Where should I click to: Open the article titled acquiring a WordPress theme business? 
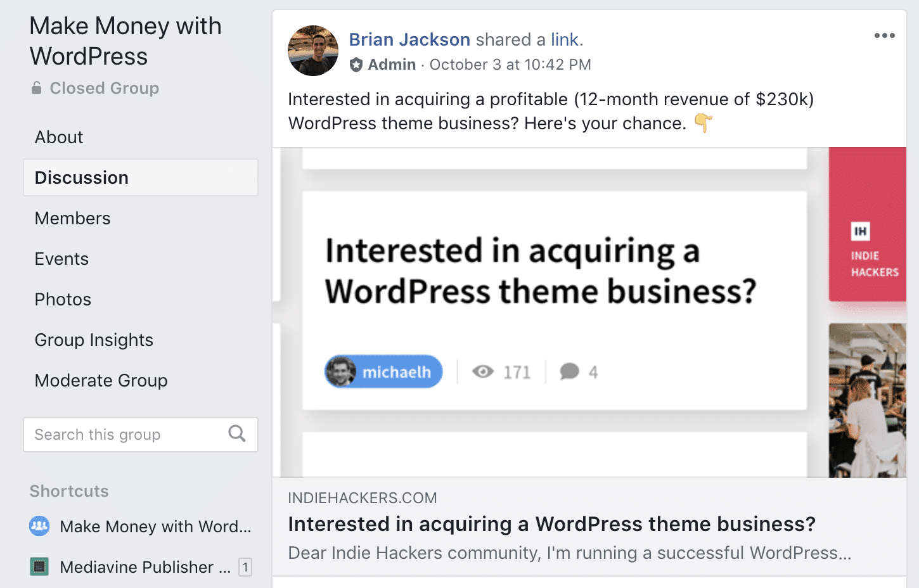pos(552,524)
